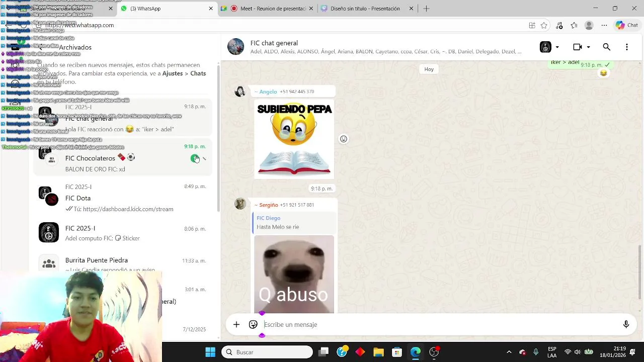The height and width of the screenshot is (362, 644).
Task: Expand the community dropdown arrow in chat header
Action: coord(557,47)
